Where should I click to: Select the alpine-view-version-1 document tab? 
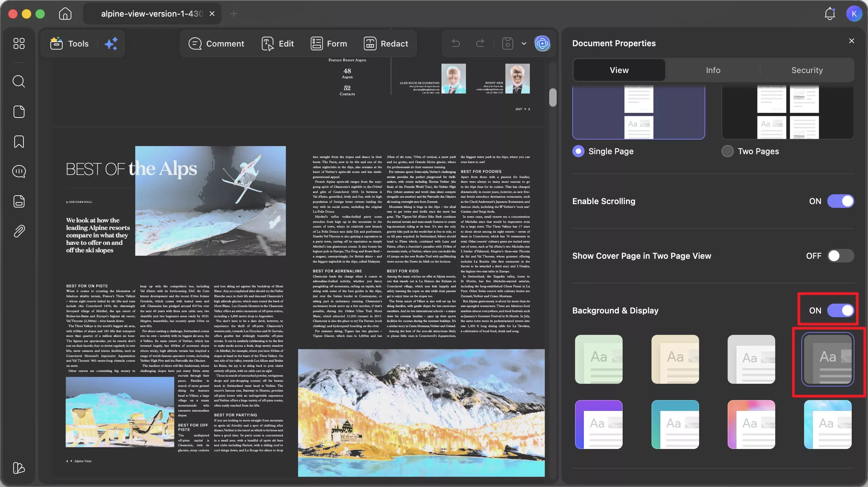[152, 14]
